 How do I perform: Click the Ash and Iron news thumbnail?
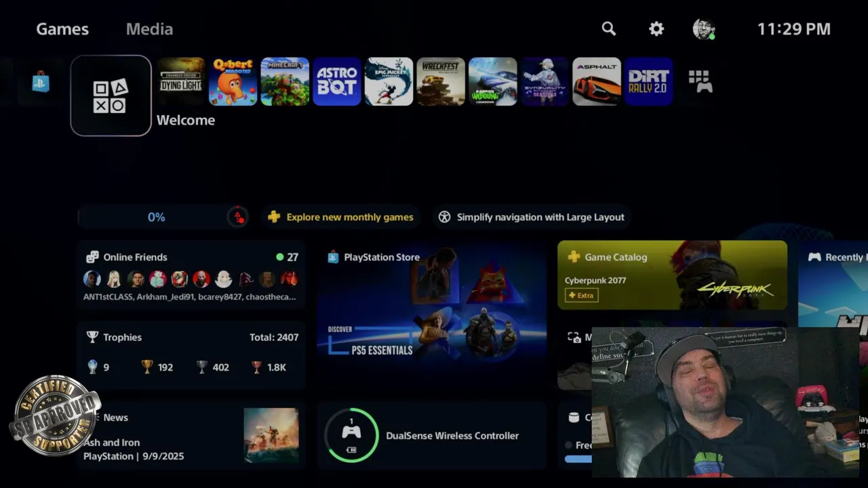pos(271,435)
